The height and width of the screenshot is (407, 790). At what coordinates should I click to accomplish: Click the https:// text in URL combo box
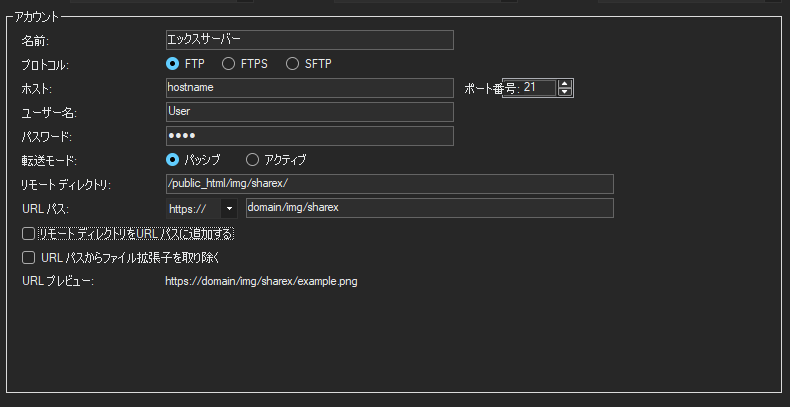pyautogui.click(x=191, y=208)
